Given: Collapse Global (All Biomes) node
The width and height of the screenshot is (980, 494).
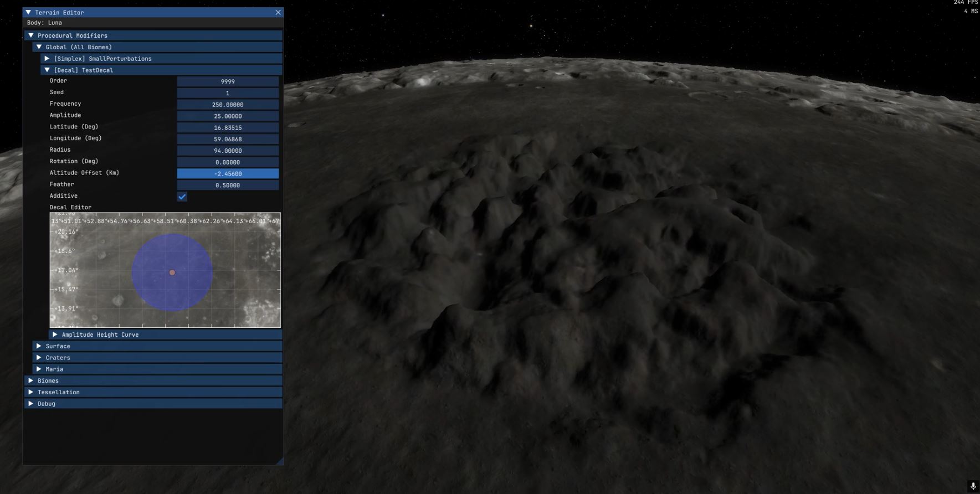Looking at the screenshot, I should [x=39, y=47].
